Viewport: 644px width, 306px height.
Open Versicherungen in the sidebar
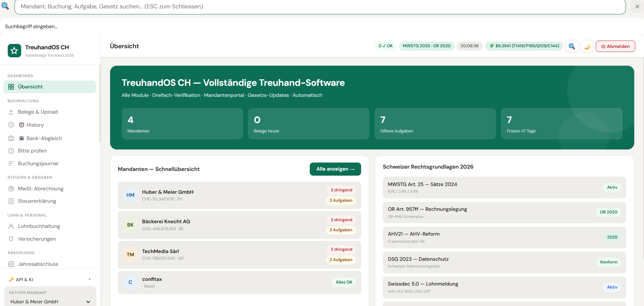tap(50, 239)
